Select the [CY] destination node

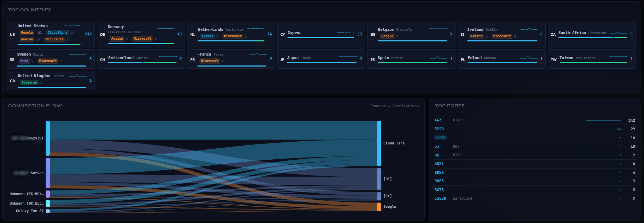[379, 196]
